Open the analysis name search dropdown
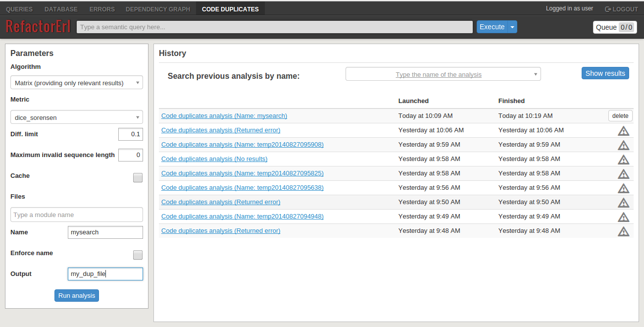 [x=443, y=74]
